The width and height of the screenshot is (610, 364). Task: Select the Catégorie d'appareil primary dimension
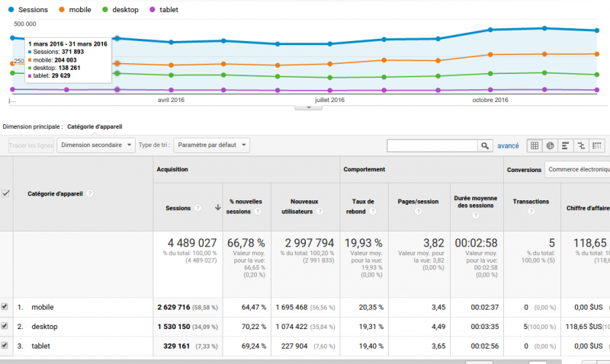click(x=95, y=126)
